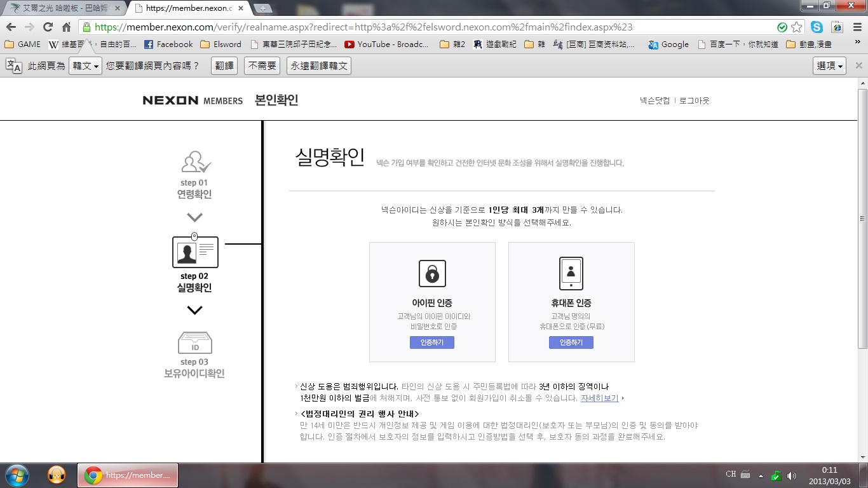This screenshot has width=868, height=488.
Task: Open a new tab
Action: pos(262,8)
